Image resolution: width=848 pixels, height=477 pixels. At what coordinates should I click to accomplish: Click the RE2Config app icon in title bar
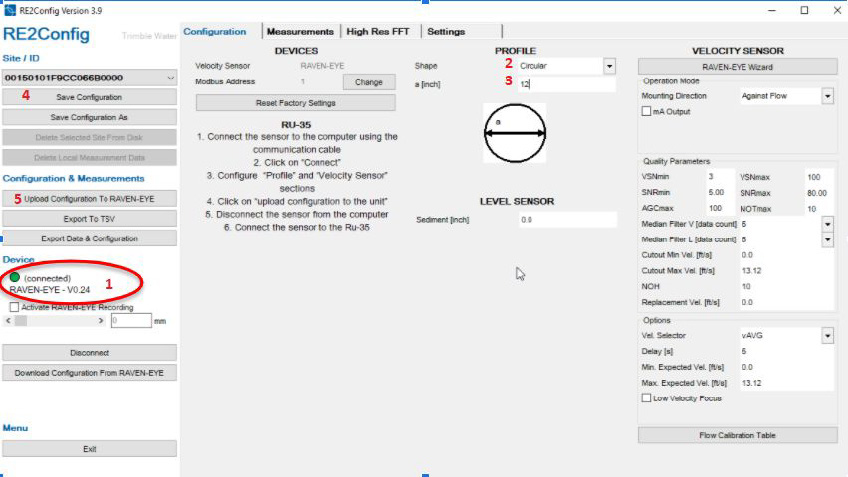click(10, 10)
